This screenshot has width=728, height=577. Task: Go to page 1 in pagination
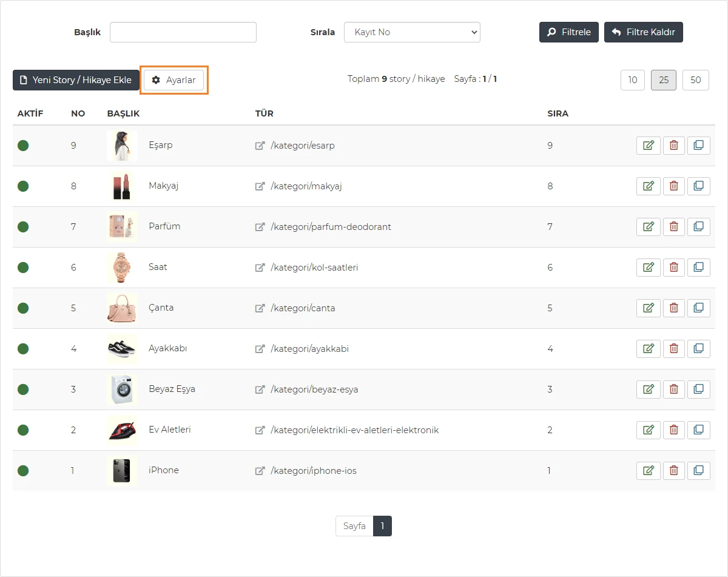[382, 526]
